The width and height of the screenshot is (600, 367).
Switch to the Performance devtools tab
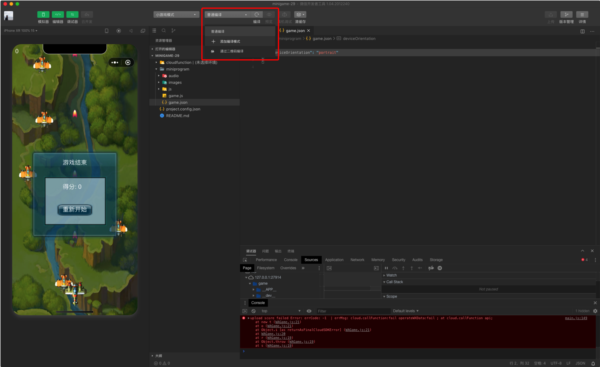point(266,260)
